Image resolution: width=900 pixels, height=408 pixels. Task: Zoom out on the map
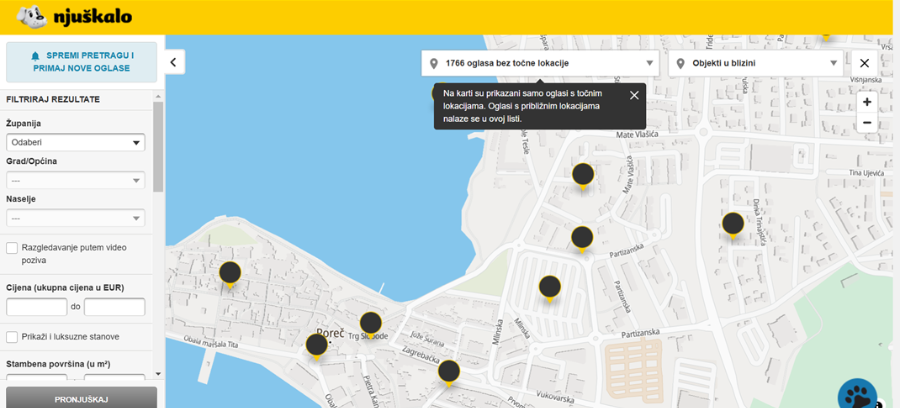866,122
